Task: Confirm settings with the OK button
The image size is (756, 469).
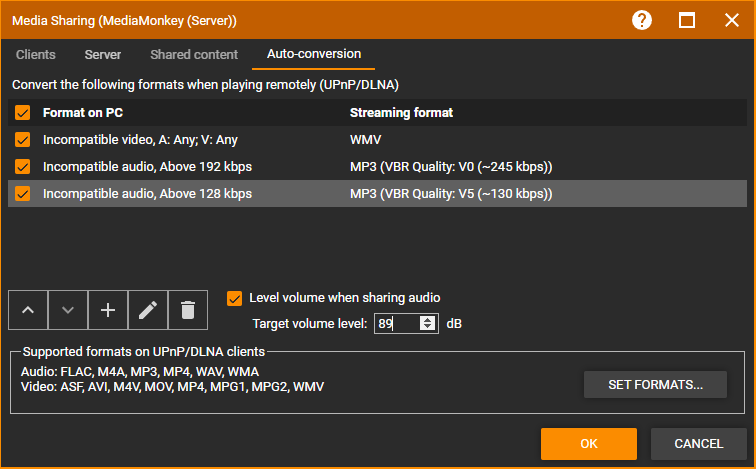Action: coord(589,444)
